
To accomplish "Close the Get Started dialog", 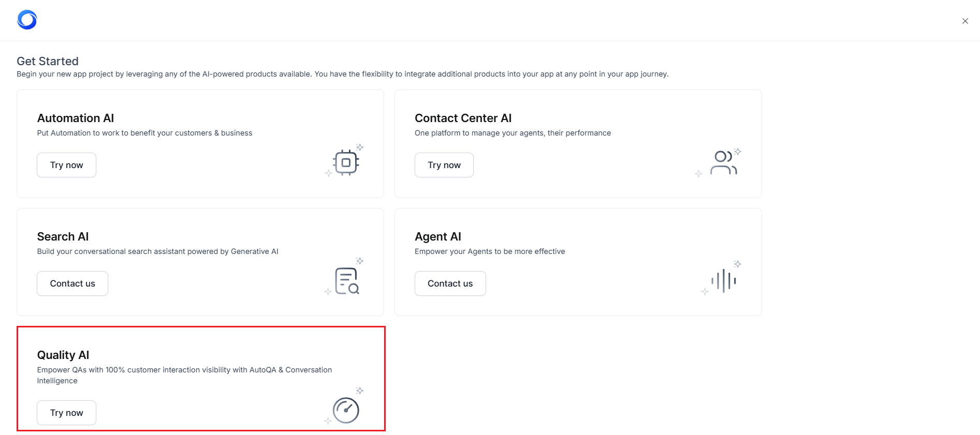I will click(965, 21).
